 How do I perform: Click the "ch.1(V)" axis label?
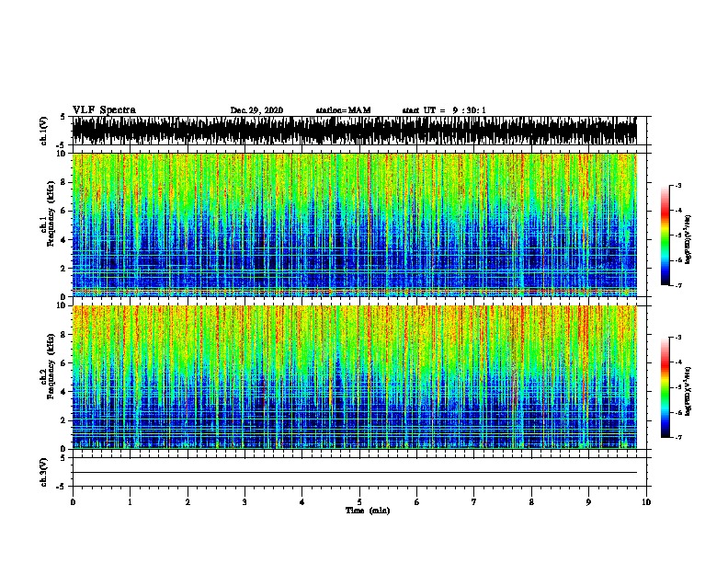(43, 131)
